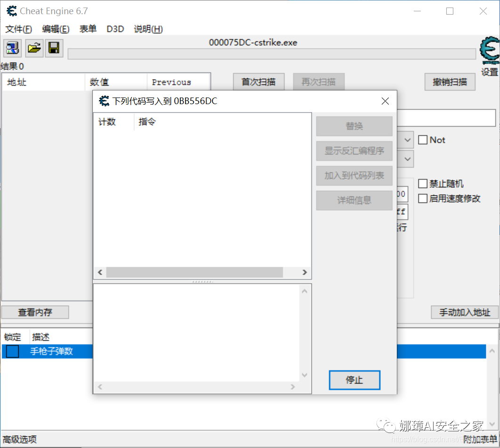Enable the 启用速度修改 checkbox
500x448 pixels.
tap(423, 198)
